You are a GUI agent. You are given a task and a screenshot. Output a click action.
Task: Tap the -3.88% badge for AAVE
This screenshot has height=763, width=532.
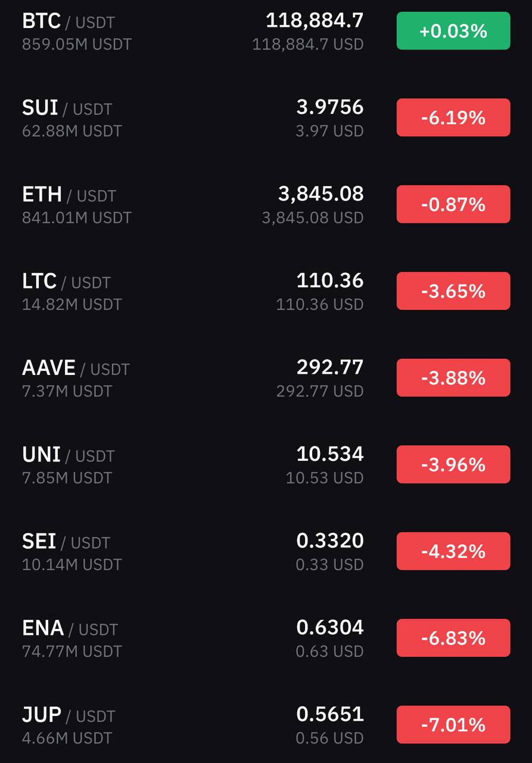click(x=453, y=378)
